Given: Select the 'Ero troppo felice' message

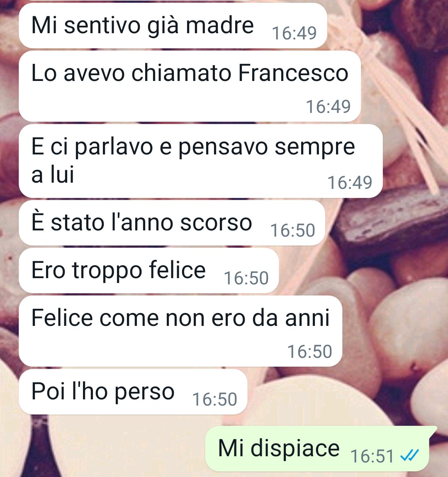Looking at the screenshot, I should [149, 270].
